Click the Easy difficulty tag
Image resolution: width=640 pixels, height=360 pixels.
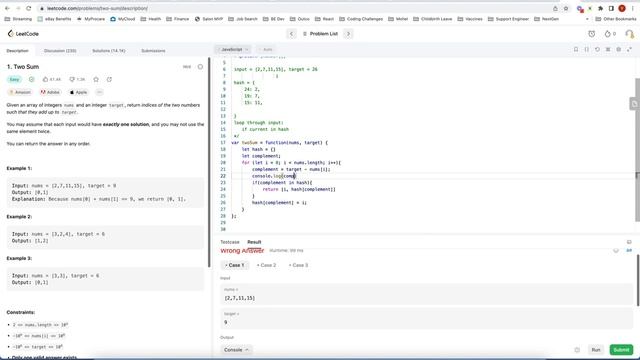(x=14, y=80)
